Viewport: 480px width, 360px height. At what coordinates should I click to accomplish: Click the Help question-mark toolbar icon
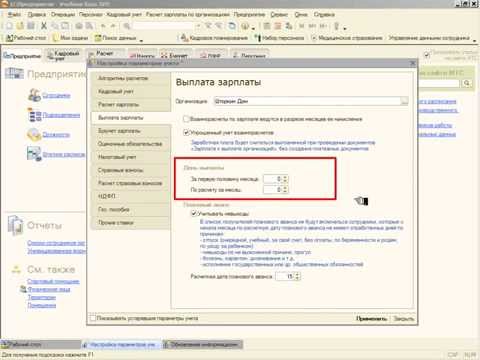tap(246, 26)
